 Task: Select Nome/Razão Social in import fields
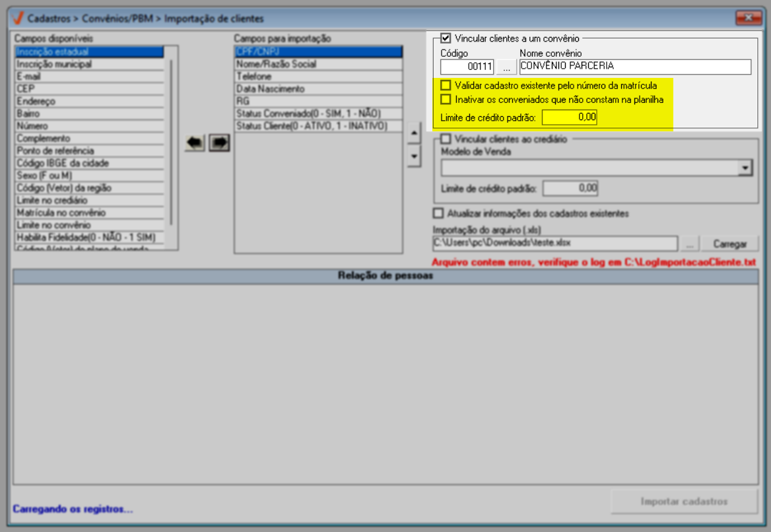[x=318, y=64]
